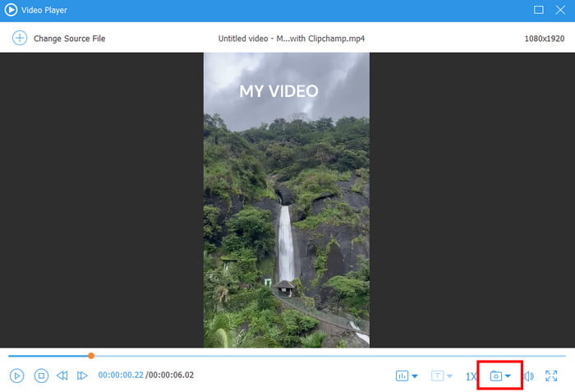Change the 1X playback speed
The width and height of the screenshot is (575, 392).
471,376
